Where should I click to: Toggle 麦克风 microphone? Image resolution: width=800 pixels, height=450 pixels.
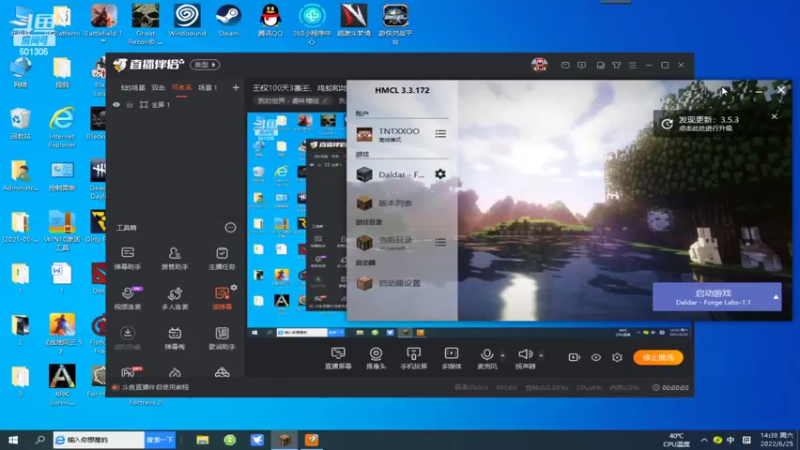[x=487, y=358]
